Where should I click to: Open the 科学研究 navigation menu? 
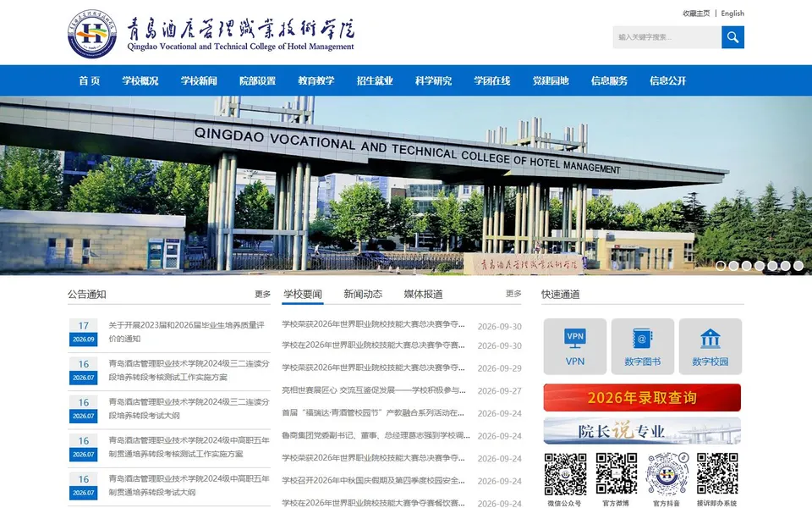point(433,81)
